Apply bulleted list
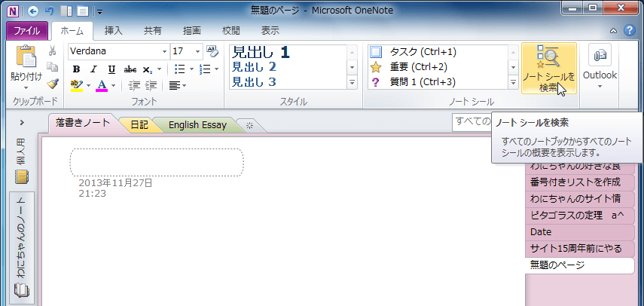The width and height of the screenshot is (644, 306). tap(179, 69)
